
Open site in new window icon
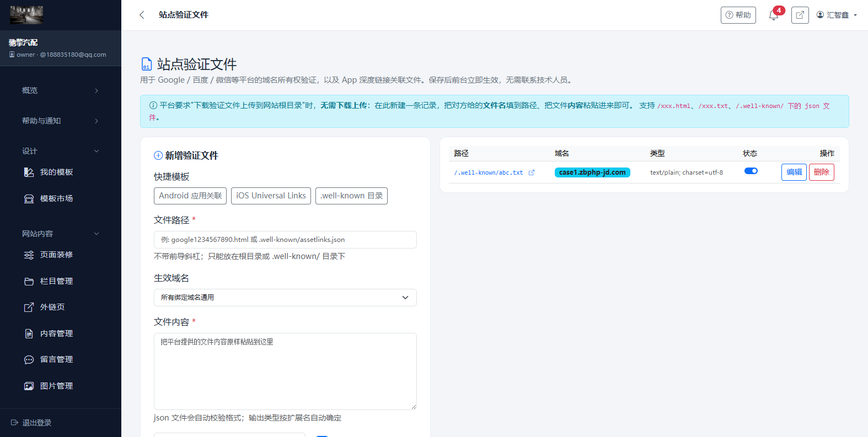tap(800, 15)
